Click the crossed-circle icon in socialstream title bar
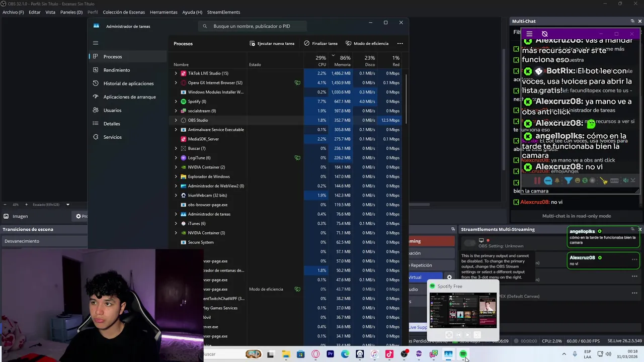The height and width of the screenshot is (362, 644). click(544, 34)
